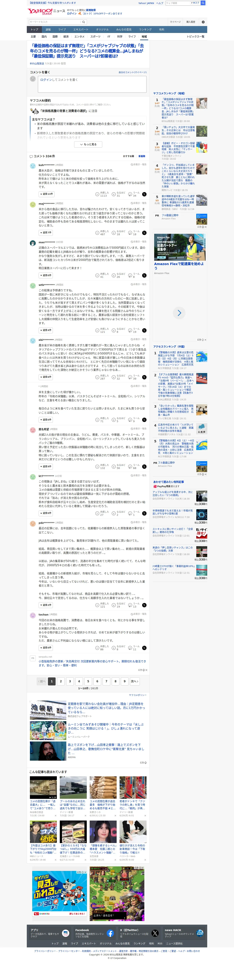Screen dimensions: 234x980
Task: Sort comments by おすすめ順
Action: [128, 156]
